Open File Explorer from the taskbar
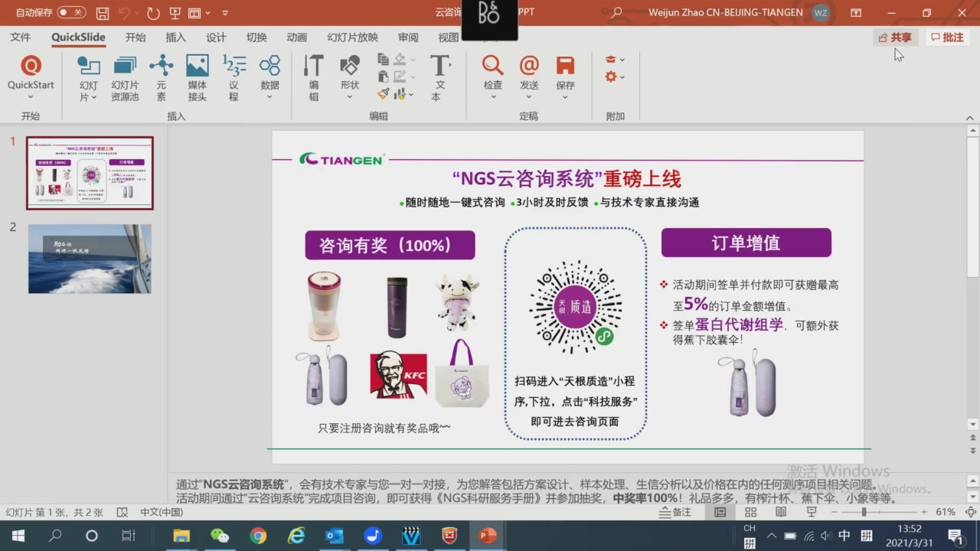This screenshot has width=980, height=551. (181, 536)
